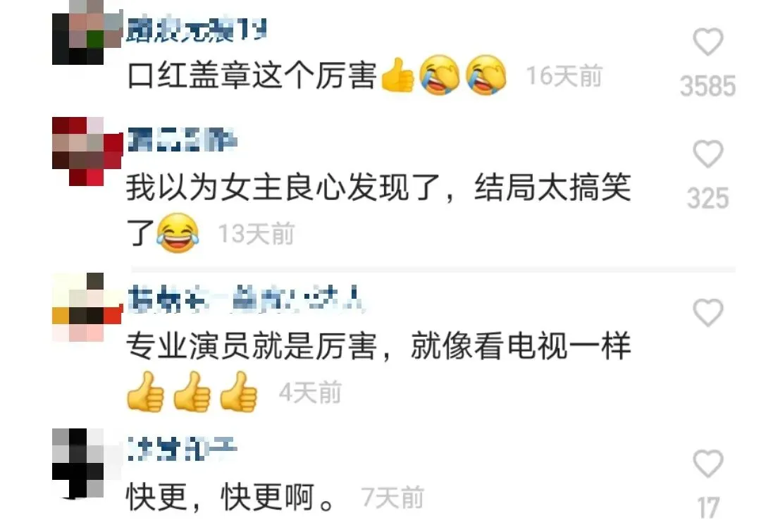The image size is (761, 532).
Task: Open first commenter's pixelated avatar
Action: [x=87, y=32]
